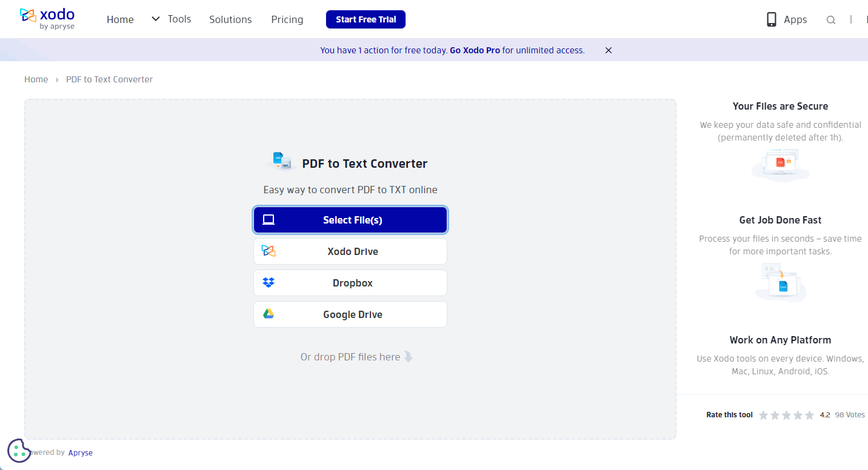Click the drop PDF files here text
Image resolution: width=868 pixels, height=470 pixels.
350,357
